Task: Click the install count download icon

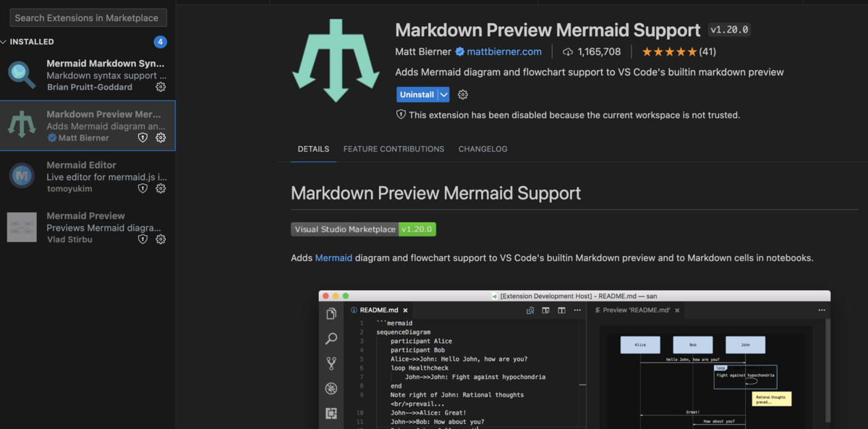Action: tap(568, 51)
